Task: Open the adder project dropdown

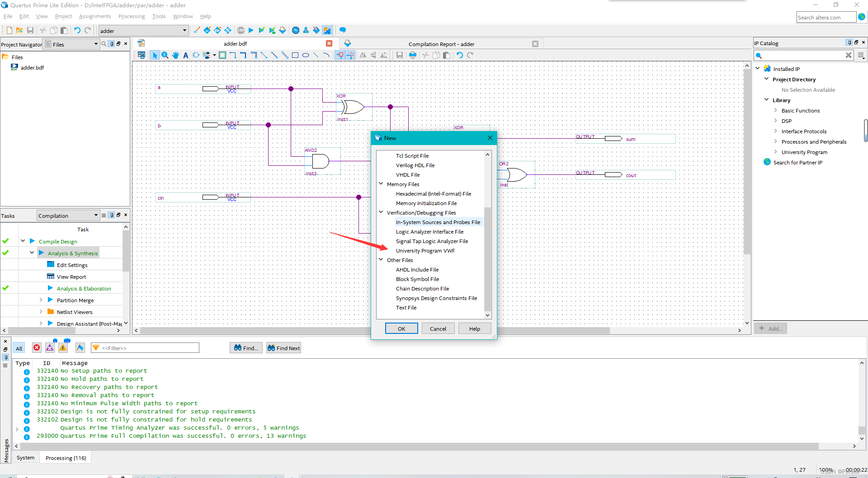Action: 184,31
